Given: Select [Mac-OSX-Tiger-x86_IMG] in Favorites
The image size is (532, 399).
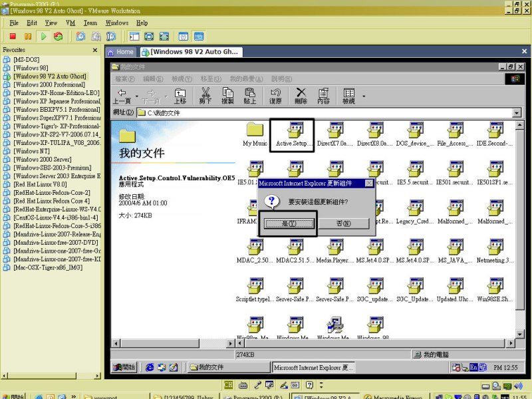Looking at the screenshot, I should point(48,267).
